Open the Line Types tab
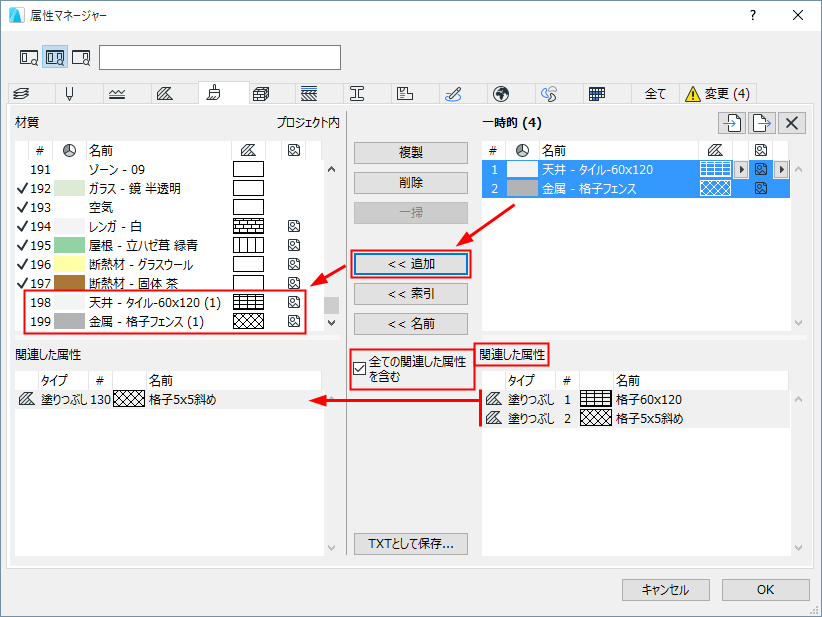This screenshot has width=822, height=617. pos(117,94)
